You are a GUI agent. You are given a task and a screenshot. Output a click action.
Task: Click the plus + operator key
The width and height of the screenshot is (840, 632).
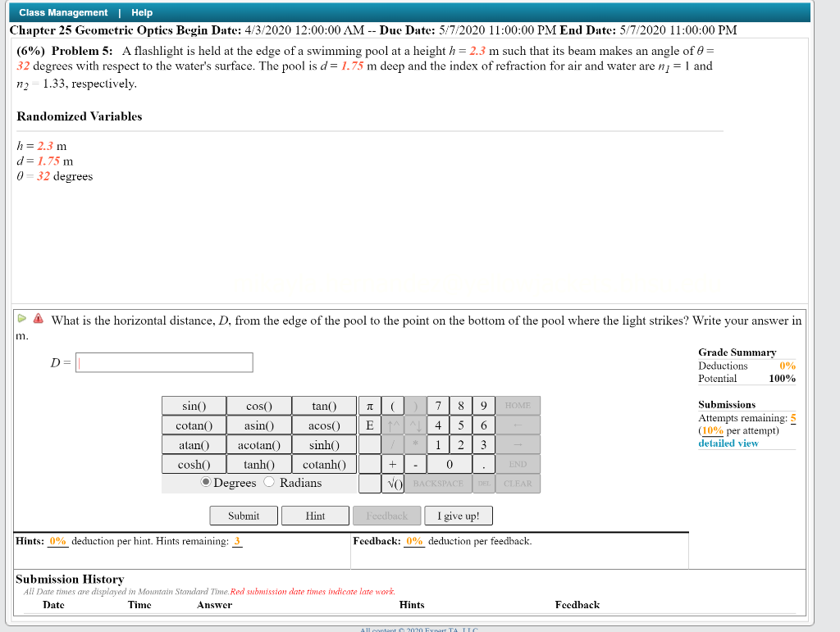[x=393, y=464]
